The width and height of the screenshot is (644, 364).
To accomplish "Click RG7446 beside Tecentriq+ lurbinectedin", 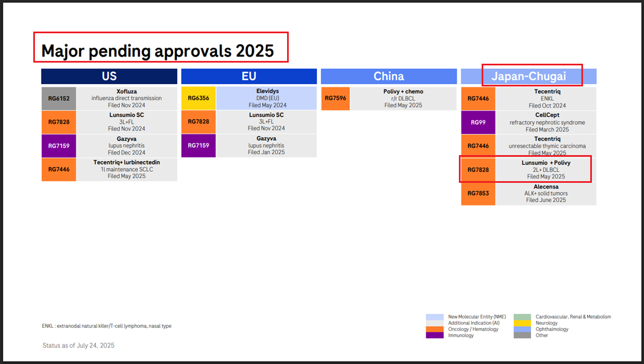I will [59, 169].
